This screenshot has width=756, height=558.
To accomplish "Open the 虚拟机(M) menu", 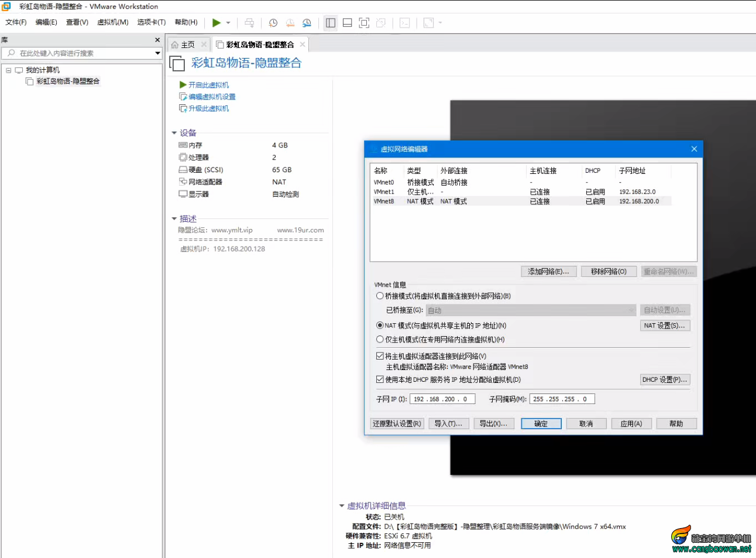I will [x=112, y=22].
